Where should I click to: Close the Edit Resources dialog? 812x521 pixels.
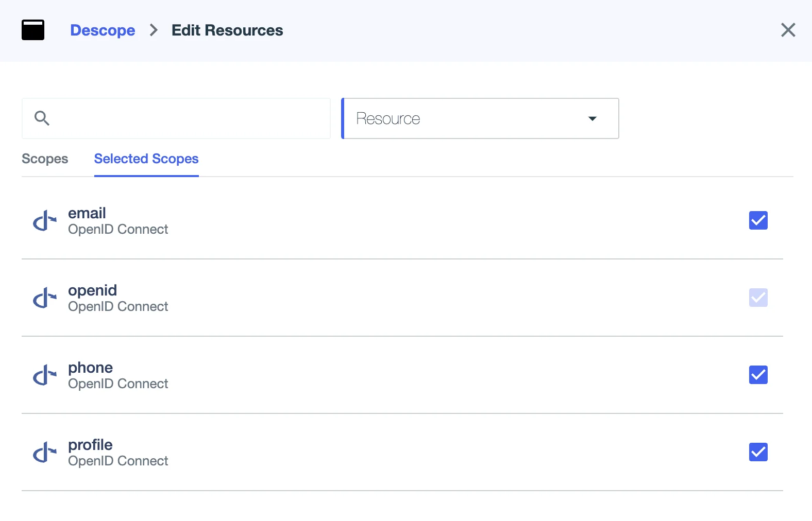pos(788,30)
